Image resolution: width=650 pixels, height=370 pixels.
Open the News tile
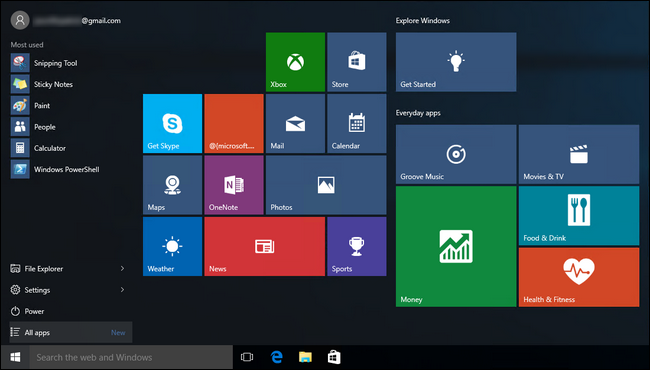tap(264, 246)
